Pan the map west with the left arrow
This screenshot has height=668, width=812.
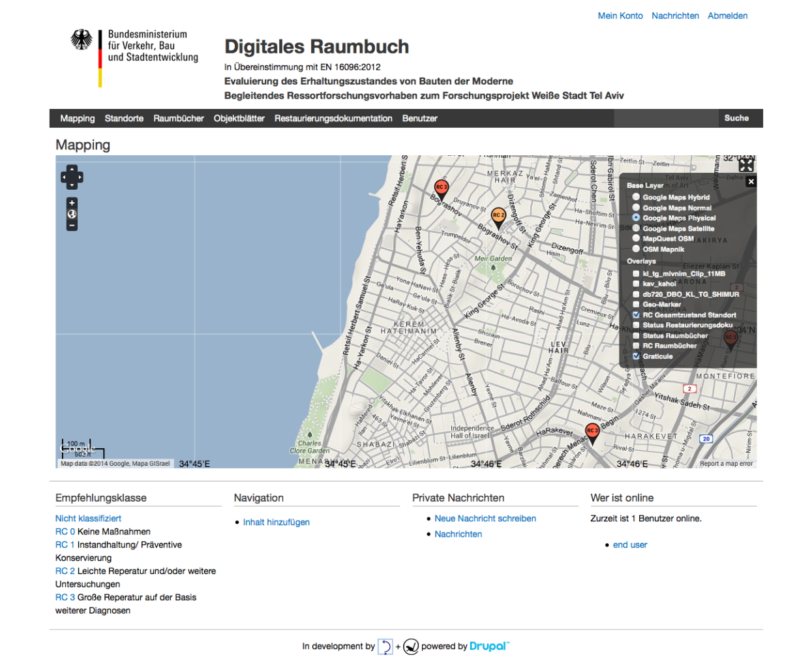(x=64, y=177)
